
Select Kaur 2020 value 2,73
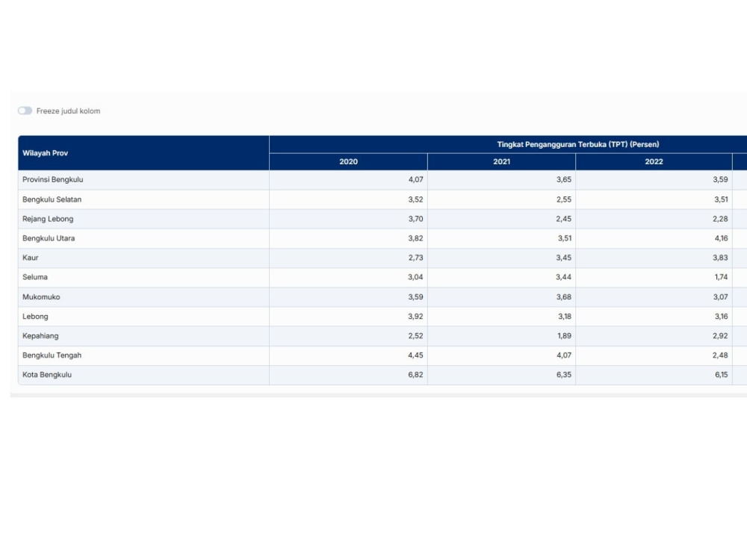[415, 258]
